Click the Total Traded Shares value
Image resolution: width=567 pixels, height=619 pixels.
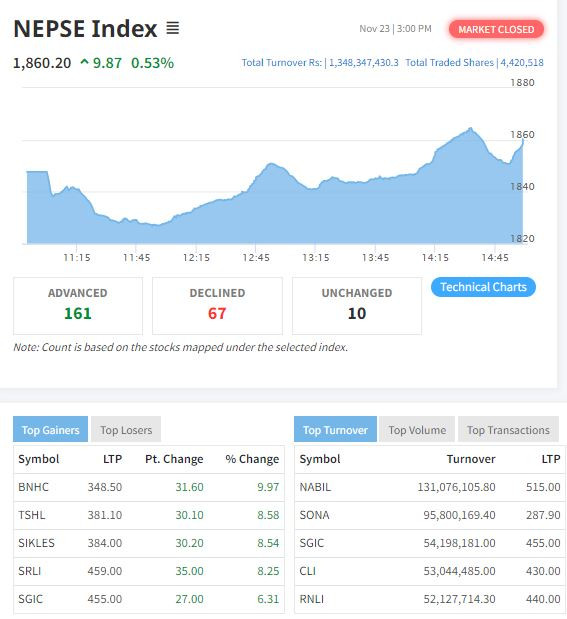click(x=522, y=63)
